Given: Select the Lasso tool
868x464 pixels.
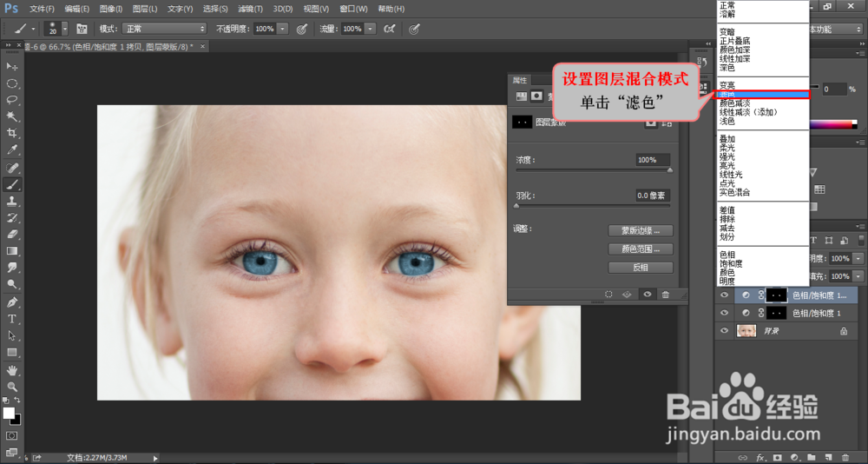Looking at the screenshot, I should click(11, 100).
